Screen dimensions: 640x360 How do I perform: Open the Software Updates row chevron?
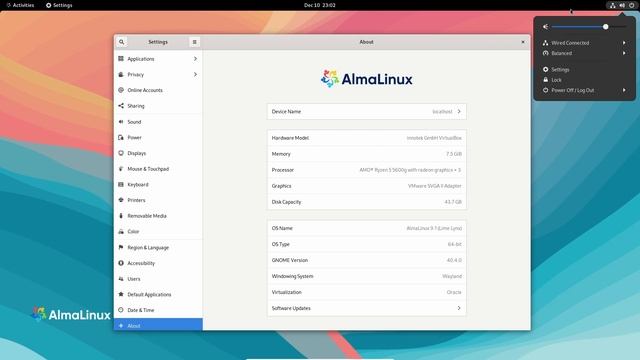point(459,308)
